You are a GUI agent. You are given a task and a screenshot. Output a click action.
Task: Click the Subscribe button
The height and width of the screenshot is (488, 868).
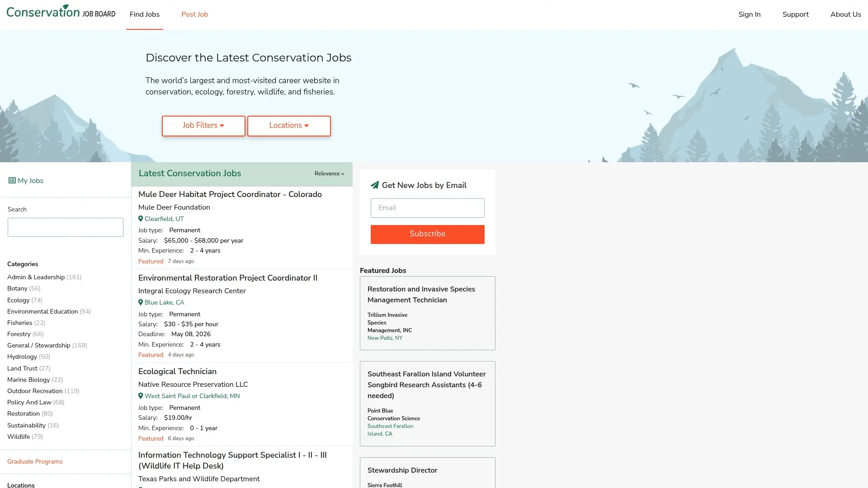click(x=427, y=234)
